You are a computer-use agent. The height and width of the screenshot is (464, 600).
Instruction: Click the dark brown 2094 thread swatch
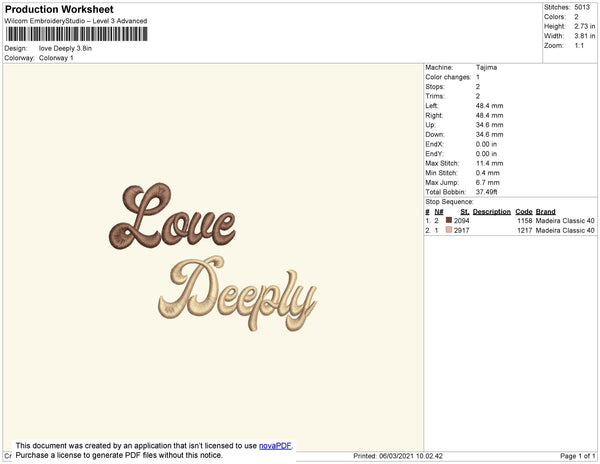click(449, 220)
